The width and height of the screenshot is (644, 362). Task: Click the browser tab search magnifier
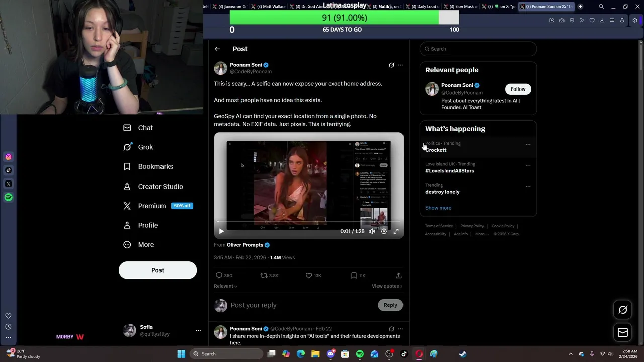point(601,7)
